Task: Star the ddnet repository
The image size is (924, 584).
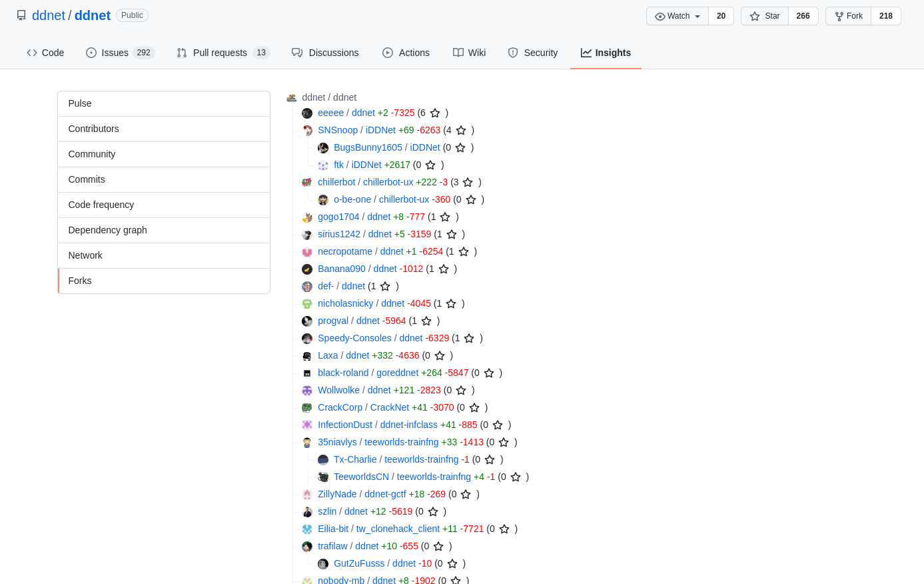Action: [765, 16]
